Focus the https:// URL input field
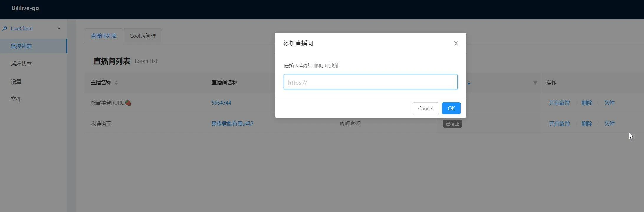Image resolution: width=644 pixels, height=212 pixels. (370, 82)
